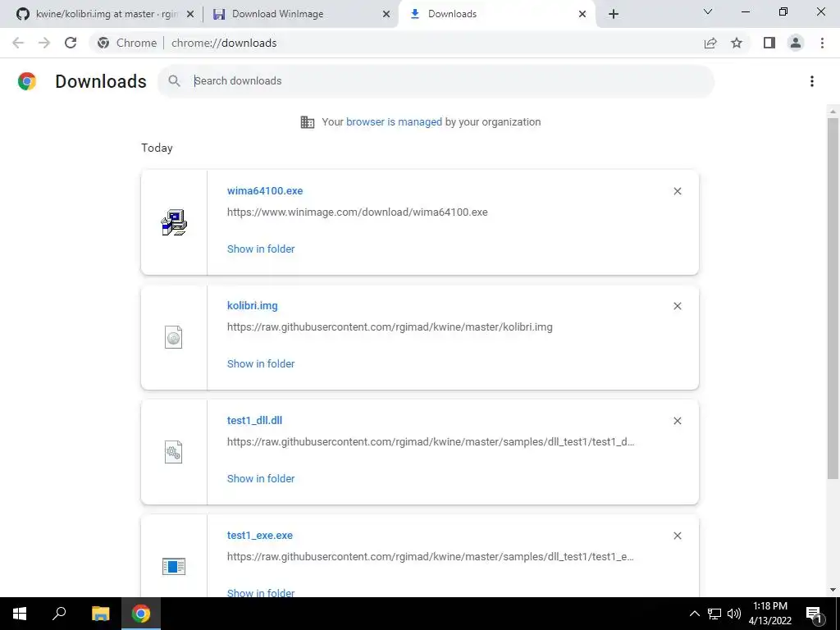The width and height of the screenshot is (840, 630).
Task: Click the browser forward arrow
Action: [44, 43]
